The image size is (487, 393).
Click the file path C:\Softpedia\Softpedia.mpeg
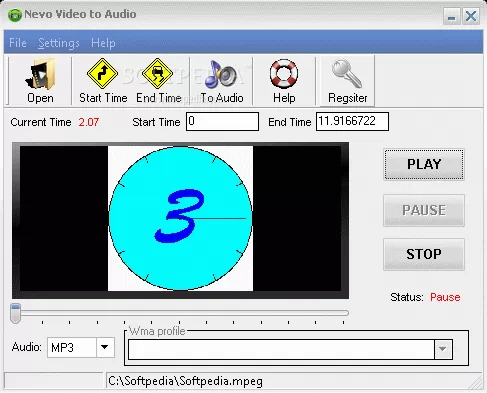click(x=186, y=381)
